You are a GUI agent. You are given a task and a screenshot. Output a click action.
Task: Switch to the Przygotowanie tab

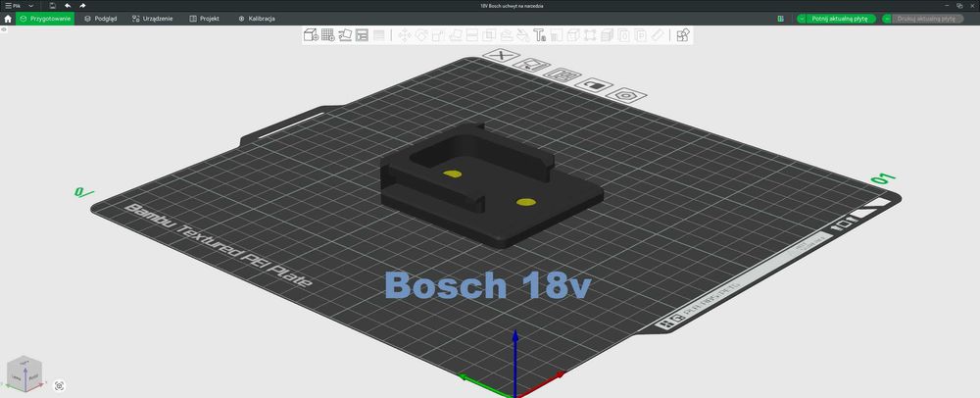tap(45, 19)
